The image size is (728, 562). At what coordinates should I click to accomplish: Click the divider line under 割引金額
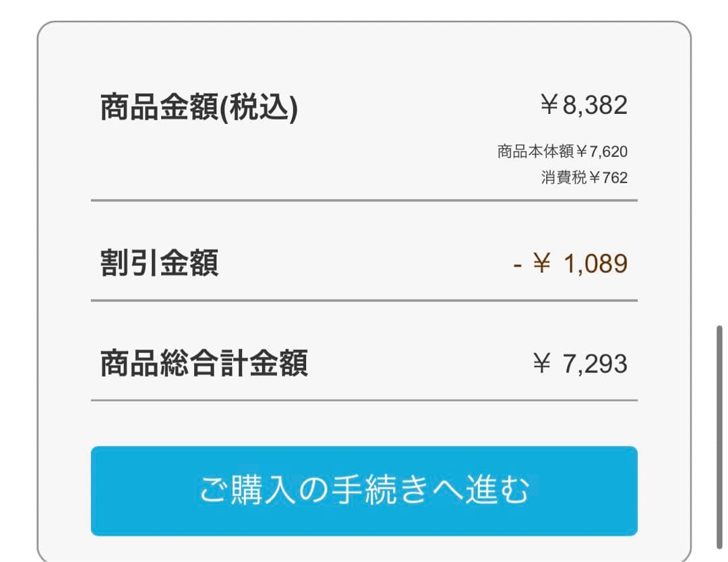point(364,300)
